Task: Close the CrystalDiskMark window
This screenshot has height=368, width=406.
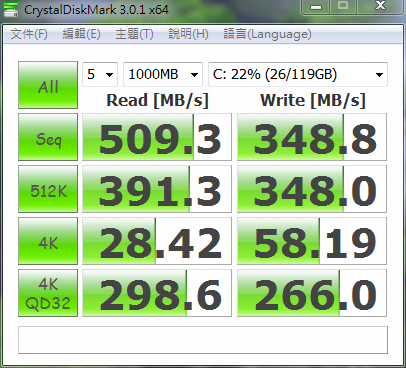Action: 380,7
